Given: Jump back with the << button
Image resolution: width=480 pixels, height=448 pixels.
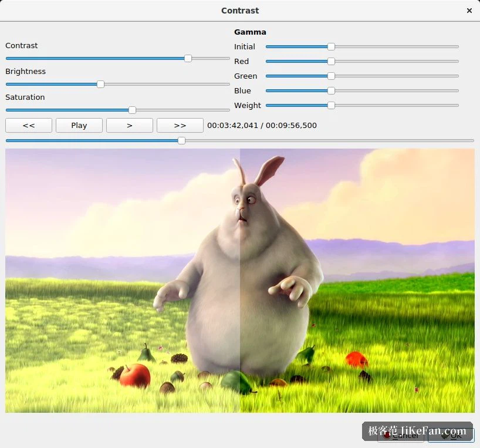Looking at the screenshot, I should (29, 126).
